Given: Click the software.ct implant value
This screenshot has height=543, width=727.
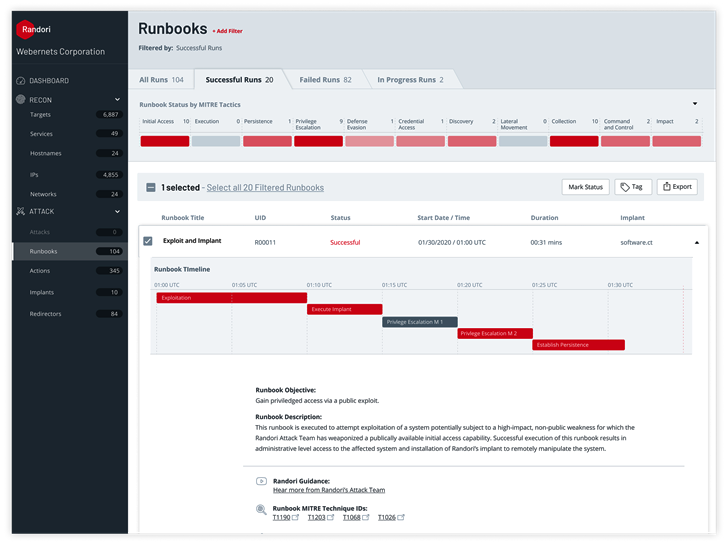Looking at the screenshot, I should [x=636, y=243].
